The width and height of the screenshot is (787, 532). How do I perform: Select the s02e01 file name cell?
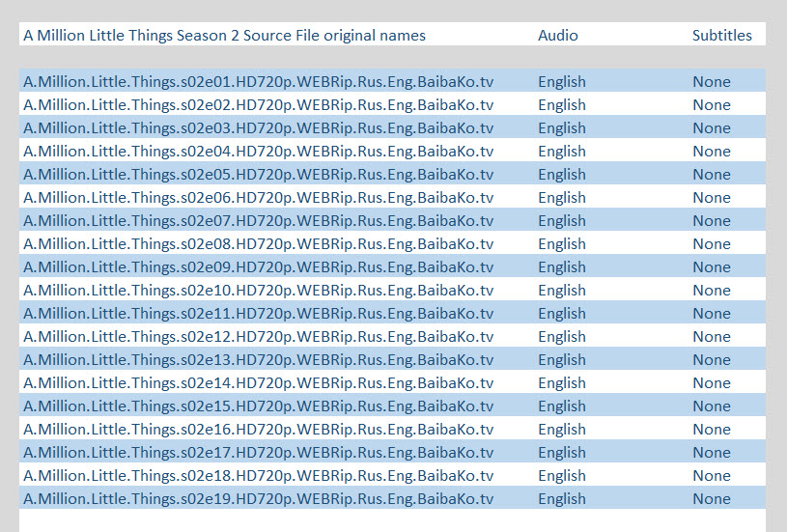pos(259,81)
